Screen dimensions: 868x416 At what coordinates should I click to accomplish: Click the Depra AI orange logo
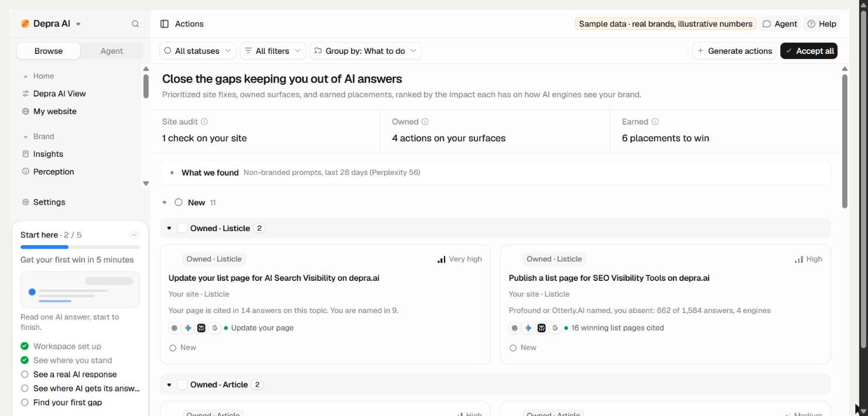click(25, 24)
